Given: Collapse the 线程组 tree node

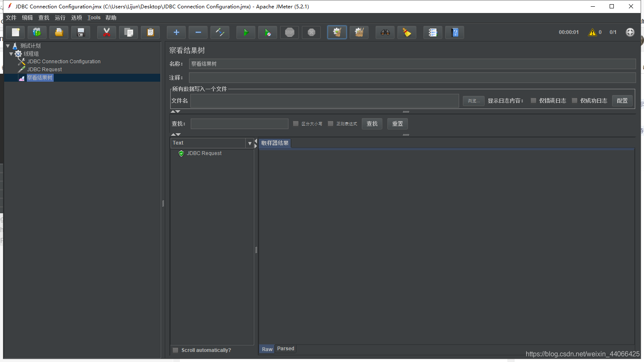Looking at the screenshot, I should coord(11,54).
